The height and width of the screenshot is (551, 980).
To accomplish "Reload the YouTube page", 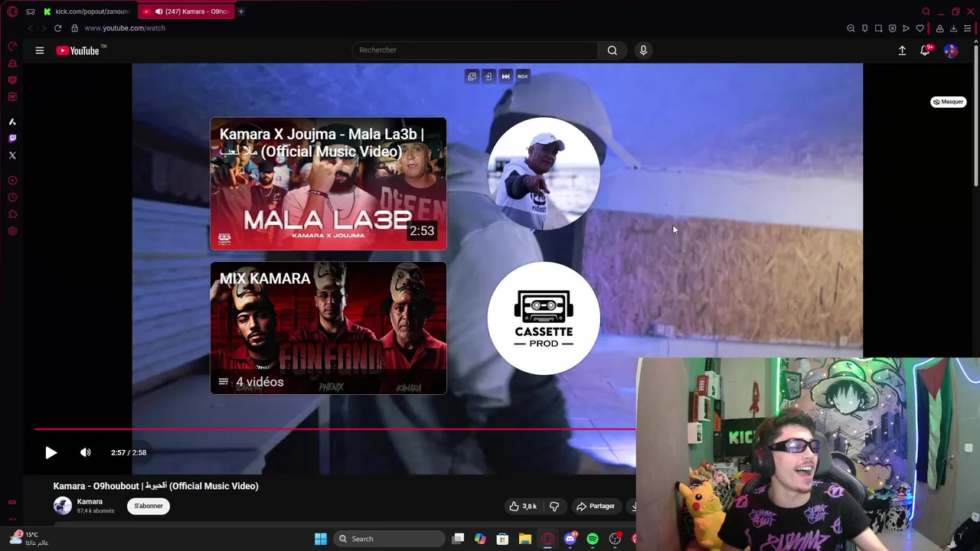I will tap(57, 28).
